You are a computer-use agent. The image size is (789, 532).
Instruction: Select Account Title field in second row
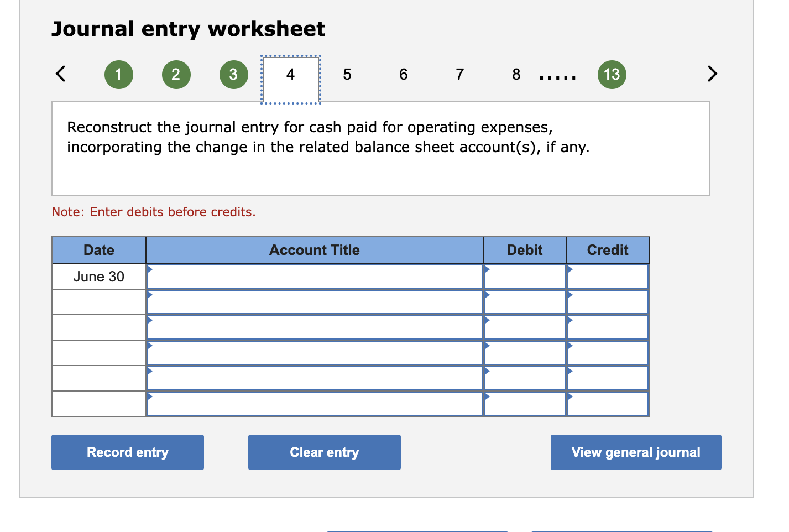315,302
